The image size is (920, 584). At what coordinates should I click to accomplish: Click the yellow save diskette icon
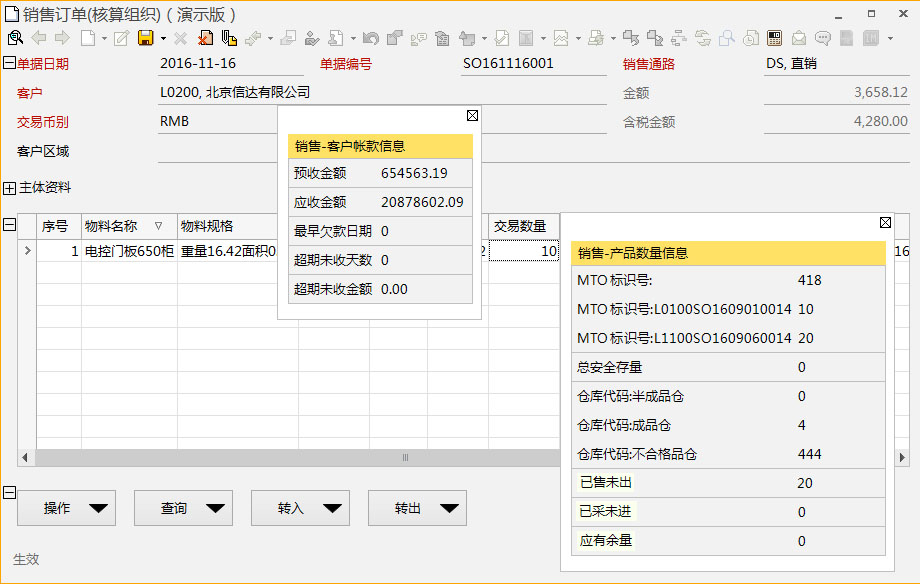coord(145,39)
